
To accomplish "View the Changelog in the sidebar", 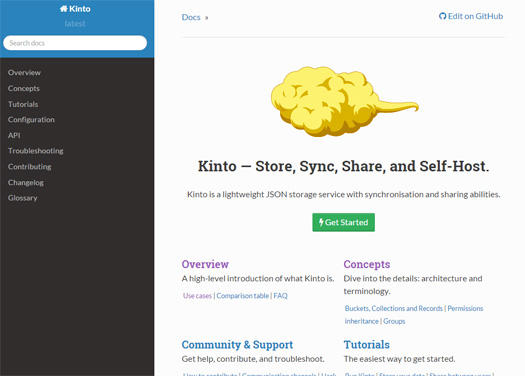I will (26, 182).
